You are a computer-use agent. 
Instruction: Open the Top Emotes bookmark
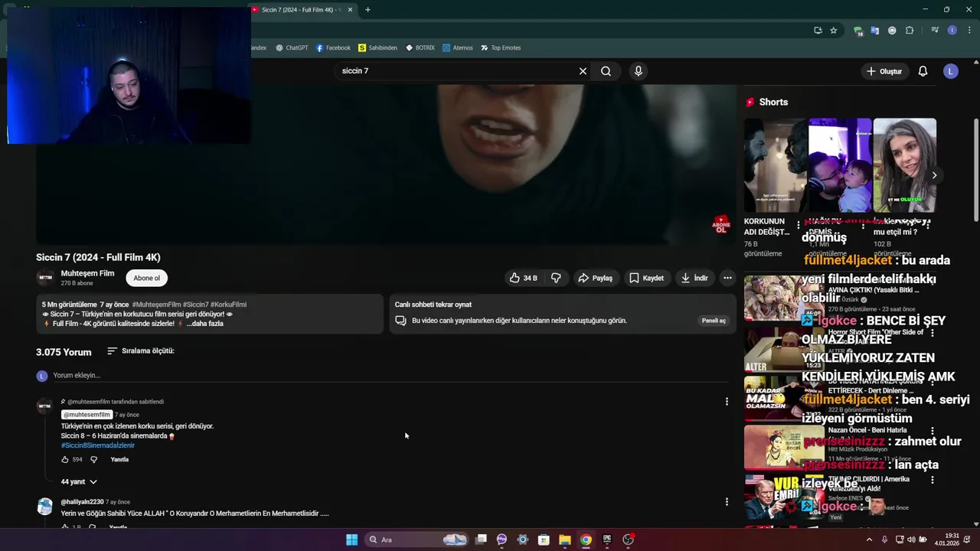click(501, 47)
